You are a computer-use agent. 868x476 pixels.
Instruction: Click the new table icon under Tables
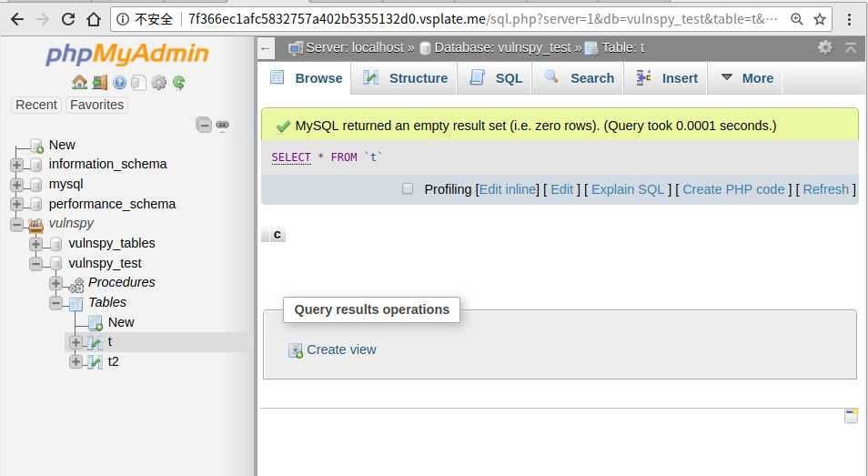point(96,323)
